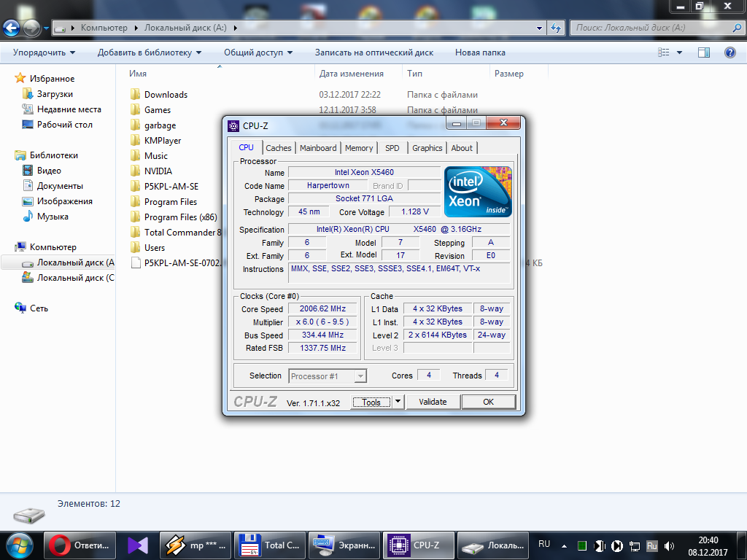The height and width of the screenshot is (560, 747).
Task: Select the Downloads folder
Action: click(166, 95)
